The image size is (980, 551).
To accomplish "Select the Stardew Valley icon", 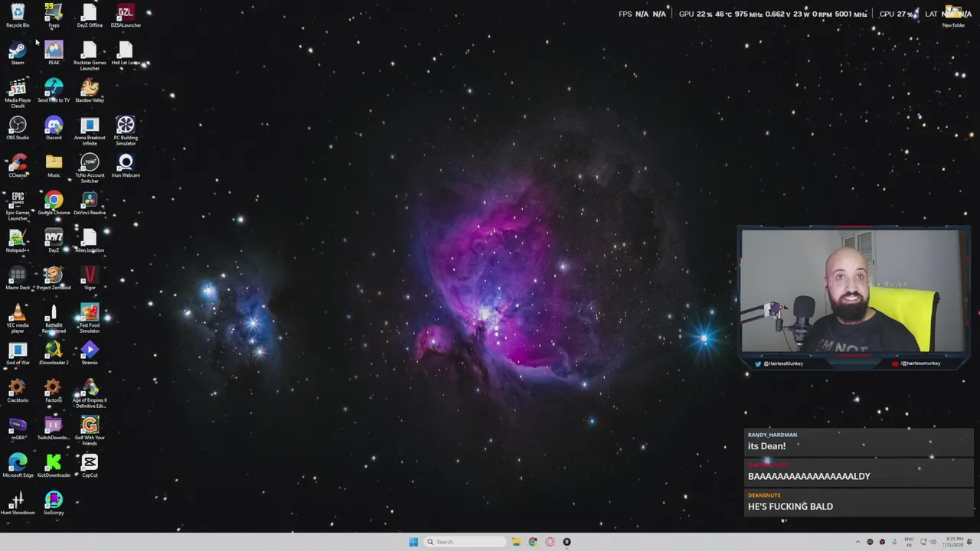I will tap(90, 90).
